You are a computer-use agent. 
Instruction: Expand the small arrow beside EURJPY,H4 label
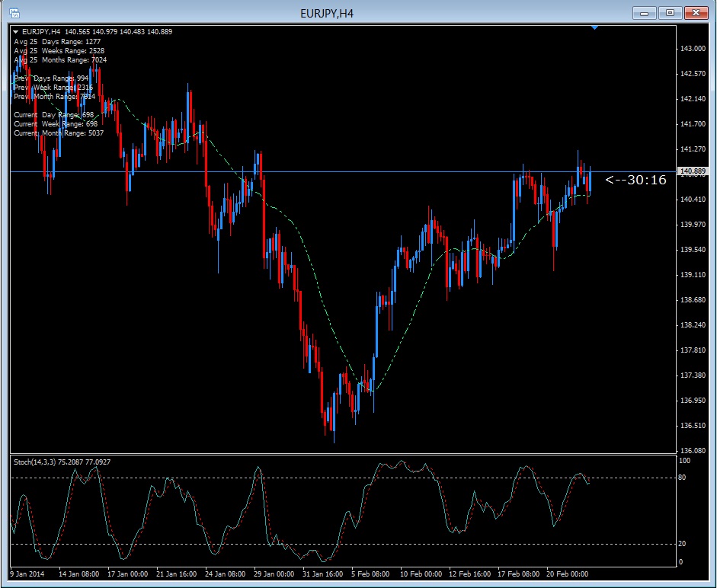point(16,31)
